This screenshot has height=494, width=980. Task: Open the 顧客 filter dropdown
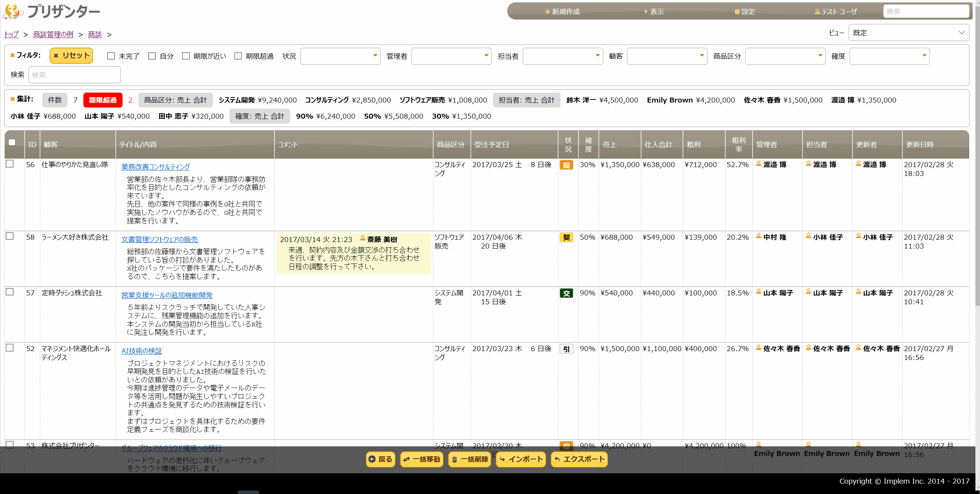point(667,56)
